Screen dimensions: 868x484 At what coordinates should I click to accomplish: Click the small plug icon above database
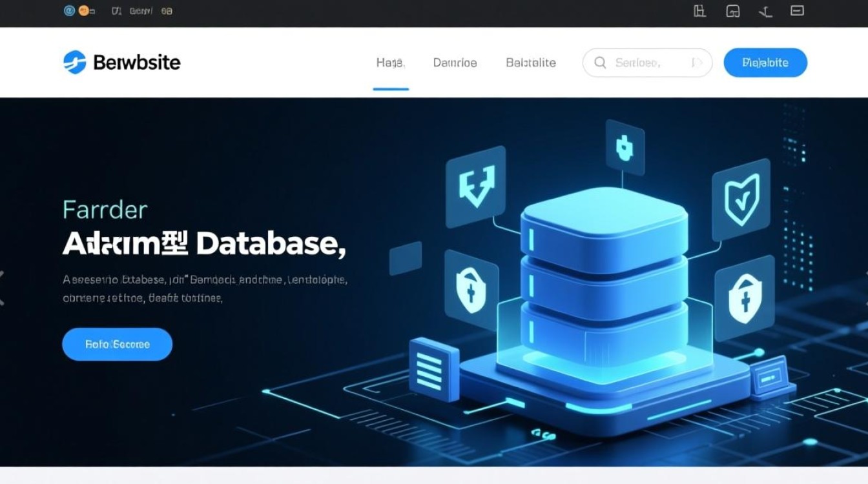point(625,148)
